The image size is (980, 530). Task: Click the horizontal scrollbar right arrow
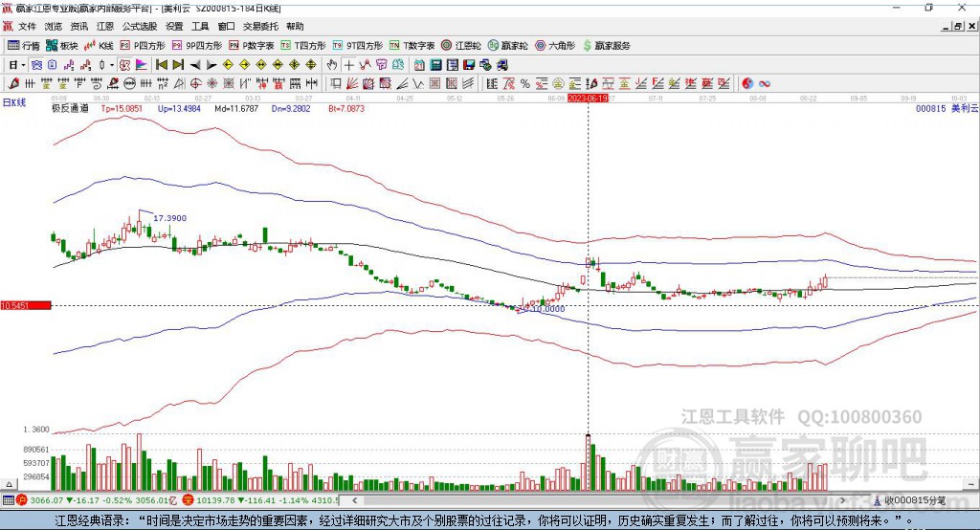(843, 500)
